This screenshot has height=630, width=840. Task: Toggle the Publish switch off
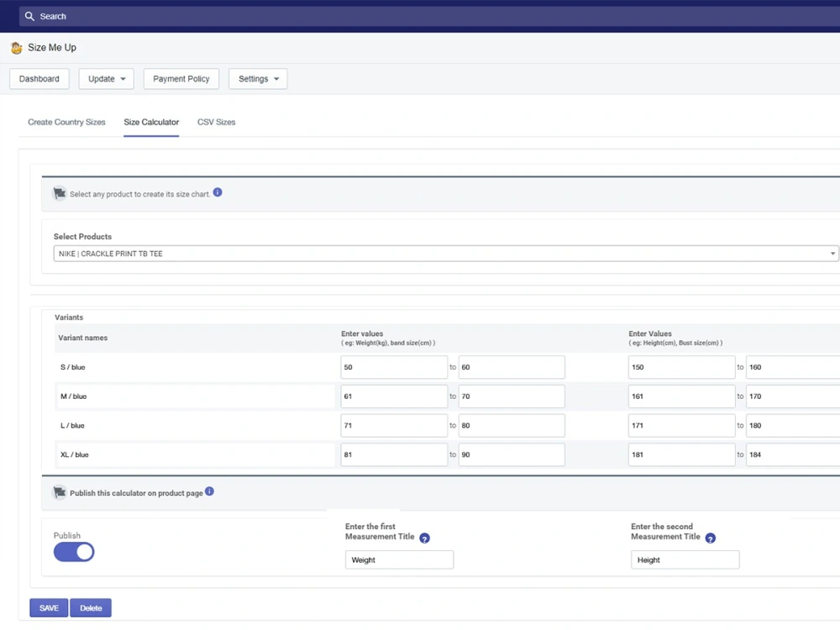tap(74, 552)
